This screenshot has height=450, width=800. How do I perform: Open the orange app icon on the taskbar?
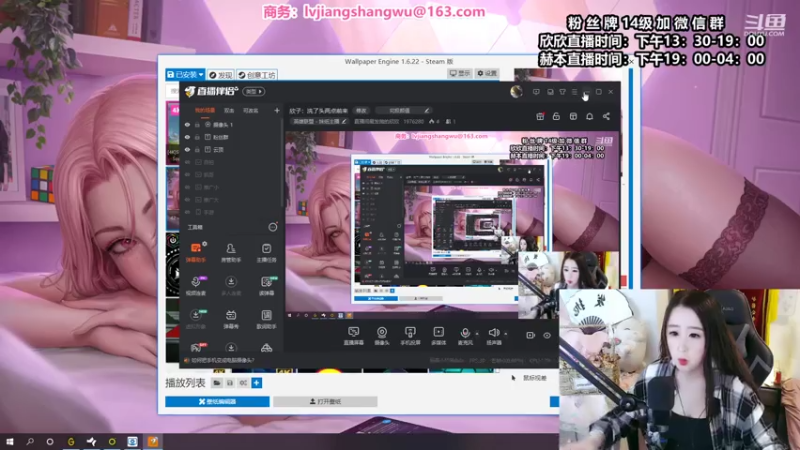[x=153, y=442]
